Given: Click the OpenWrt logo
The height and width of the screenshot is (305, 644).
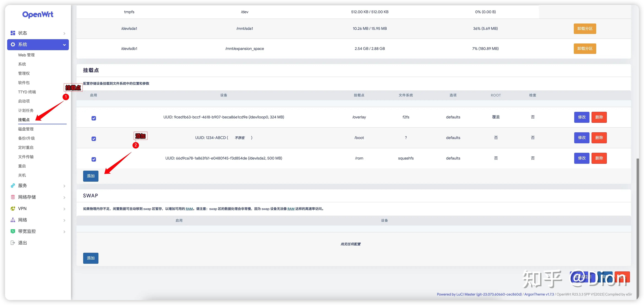Looking at the screenshot, I should click(38, 14).
